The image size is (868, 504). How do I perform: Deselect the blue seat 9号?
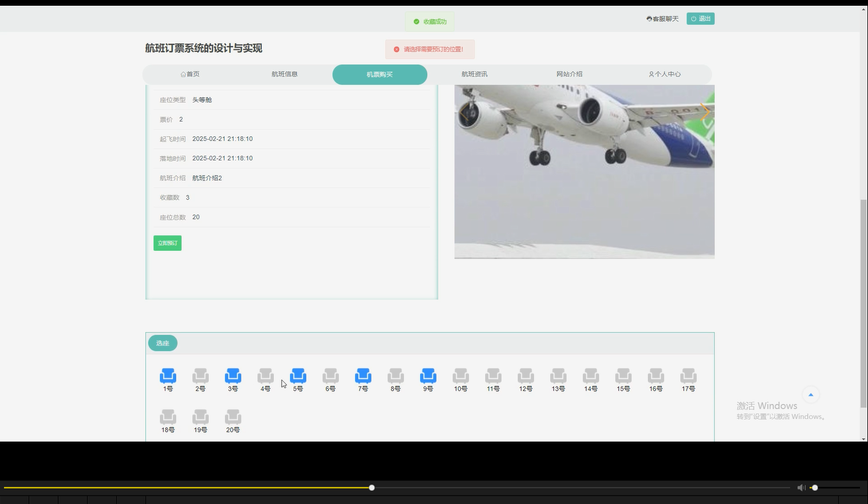pos(428,376)
